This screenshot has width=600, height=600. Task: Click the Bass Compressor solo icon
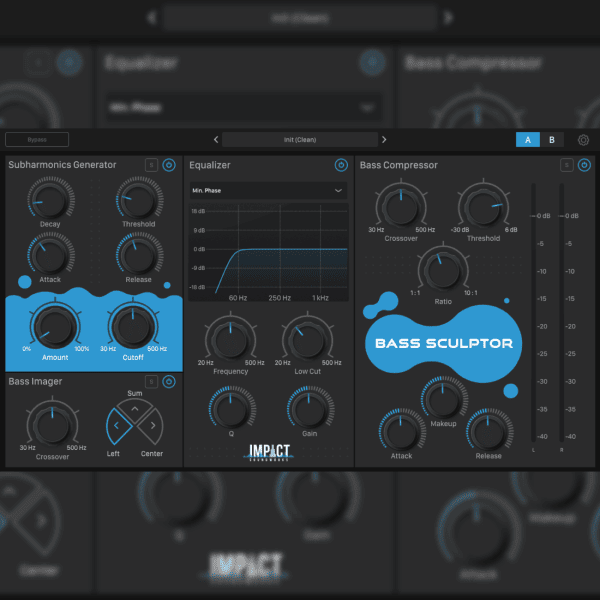567,165
